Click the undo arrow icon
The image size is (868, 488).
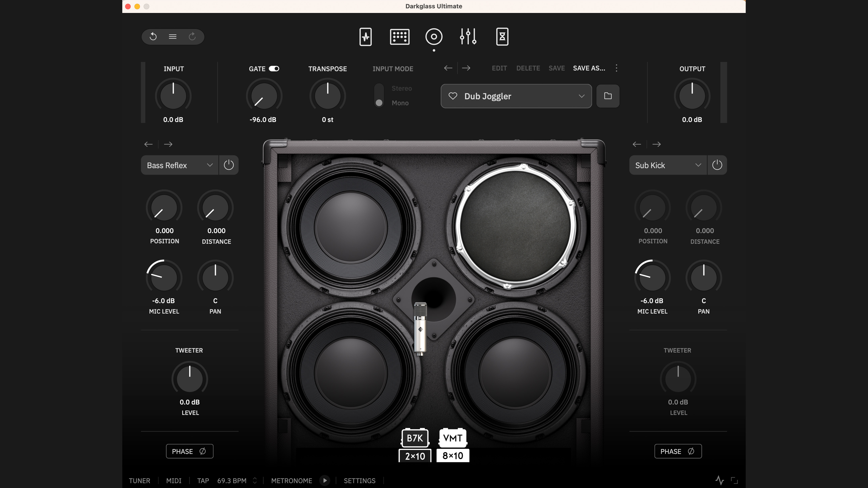[153, 36]
